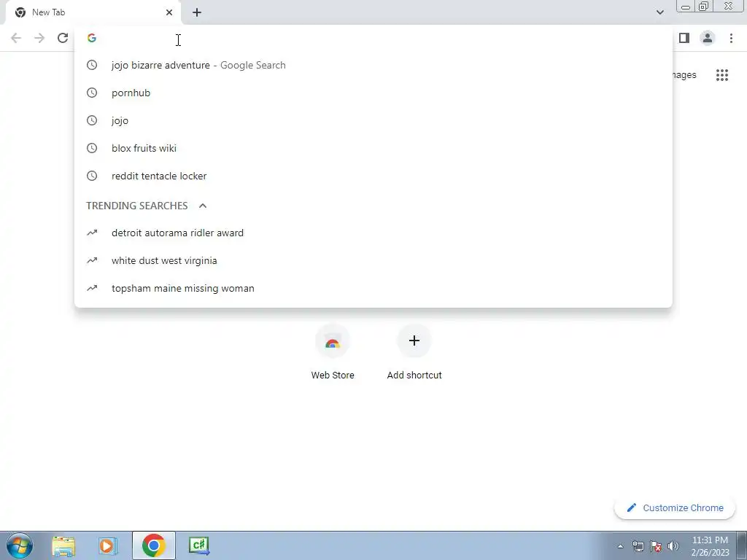The width and height of the screenshot is (747, 560).
Task: Choose 'jojo bizarre adventure' suggestion
Action: pos(373,65)
